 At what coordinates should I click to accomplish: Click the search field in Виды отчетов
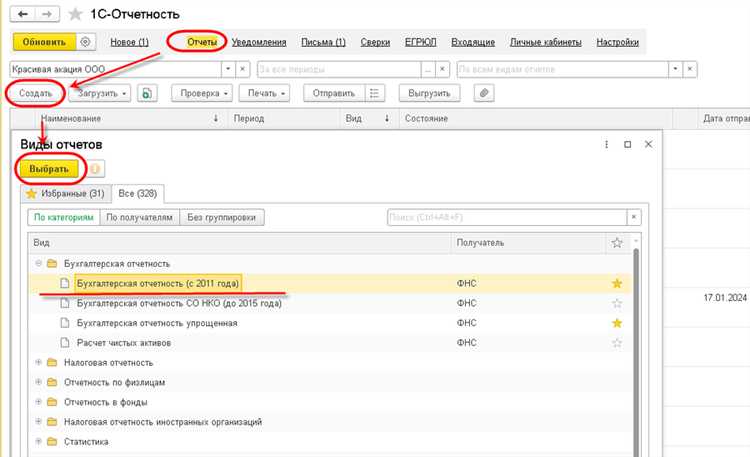pyautogui.click(x=507, y=217)
